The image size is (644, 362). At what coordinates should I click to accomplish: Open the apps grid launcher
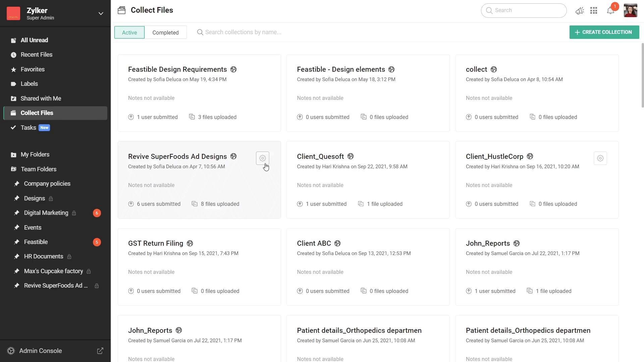pos(594,11)
